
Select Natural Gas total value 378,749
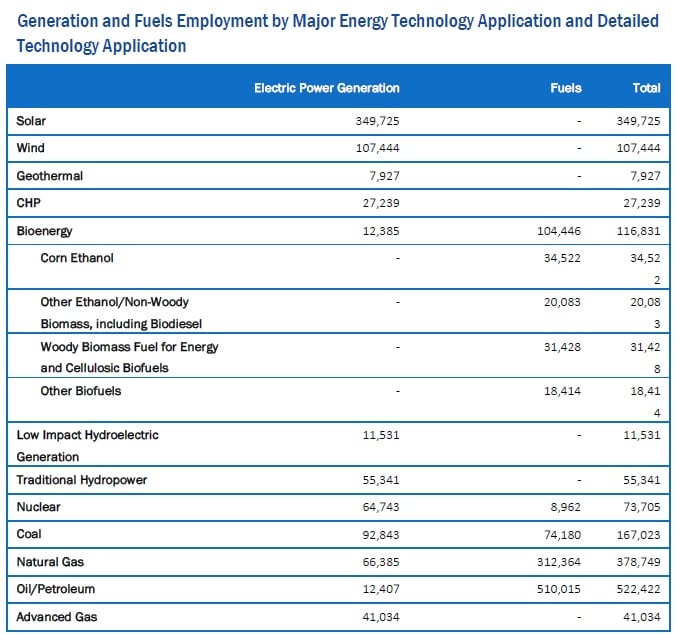(638, 562)
